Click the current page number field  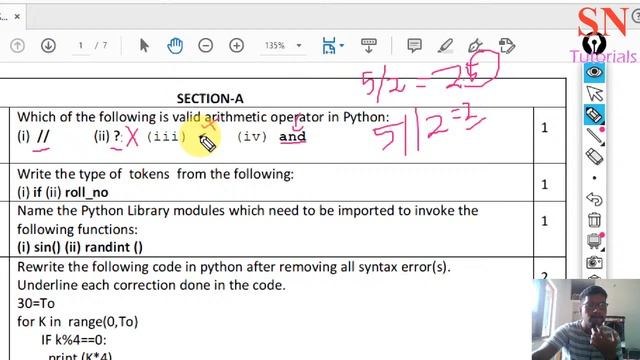[81, 45]
